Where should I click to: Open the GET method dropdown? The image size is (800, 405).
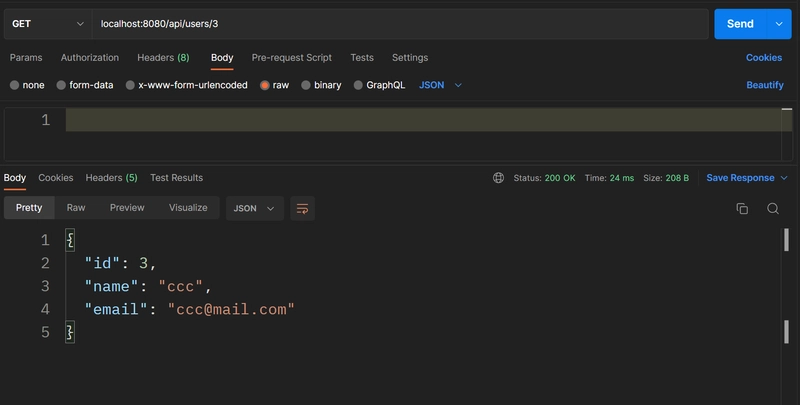(47, 24)
